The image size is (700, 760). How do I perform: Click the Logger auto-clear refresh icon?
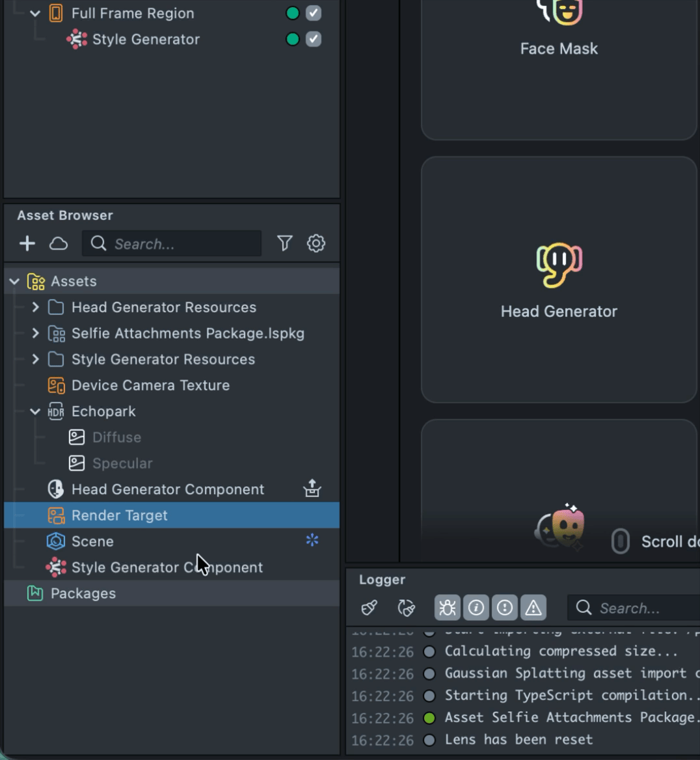point(407,608)
